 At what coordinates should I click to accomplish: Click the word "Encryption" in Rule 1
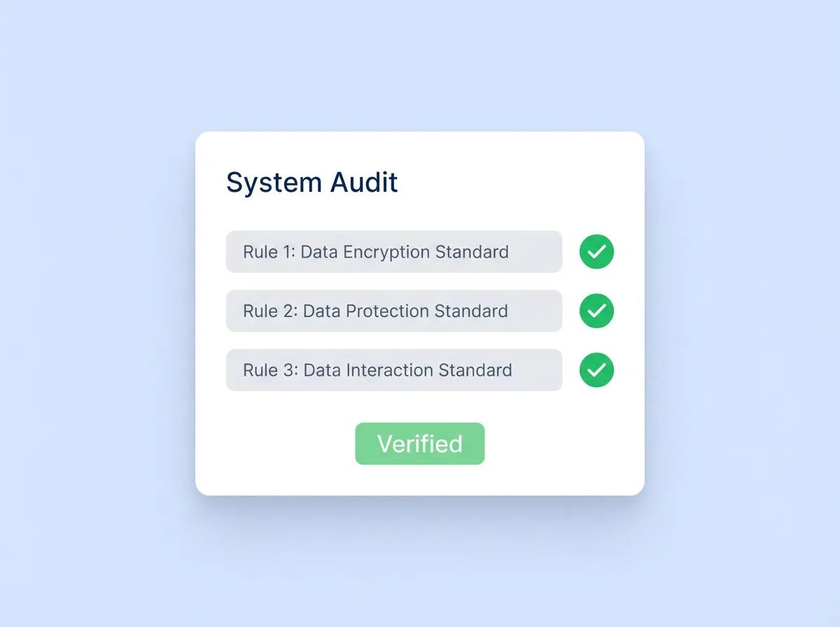386,252
